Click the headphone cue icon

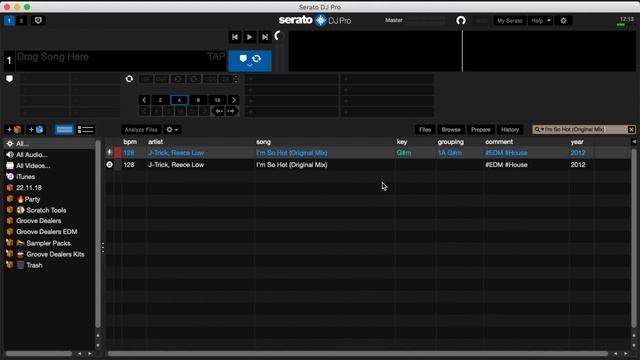coord(461,20)
